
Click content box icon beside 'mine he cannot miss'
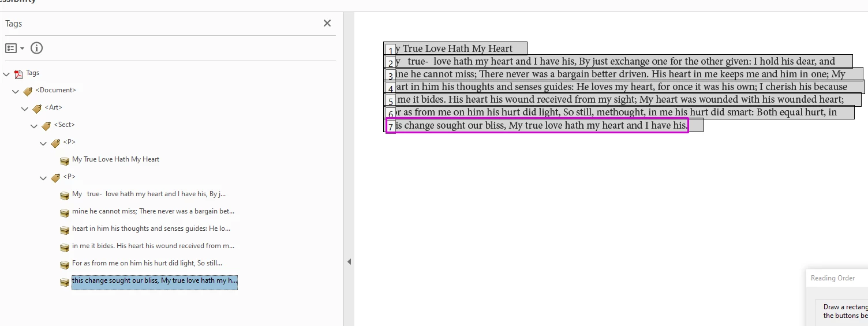tap(65, 213)
